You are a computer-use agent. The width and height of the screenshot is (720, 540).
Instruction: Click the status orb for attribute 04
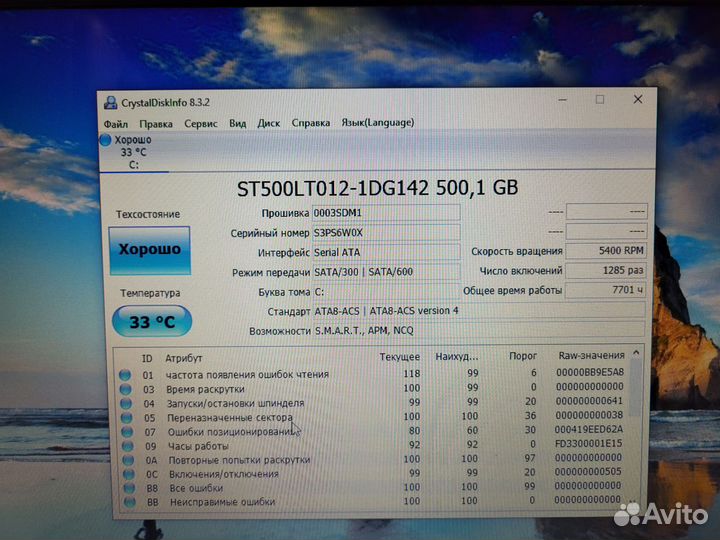click(126, 404)
